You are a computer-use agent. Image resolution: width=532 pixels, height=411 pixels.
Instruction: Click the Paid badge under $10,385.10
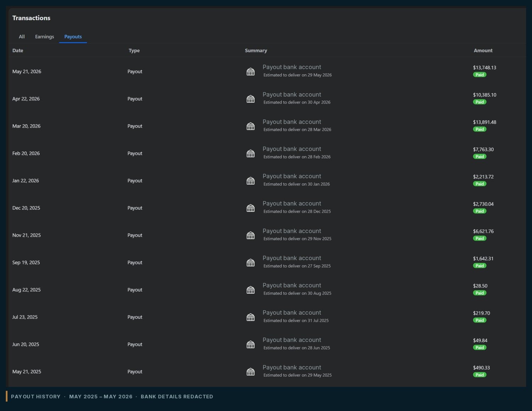tap(480, 102)
